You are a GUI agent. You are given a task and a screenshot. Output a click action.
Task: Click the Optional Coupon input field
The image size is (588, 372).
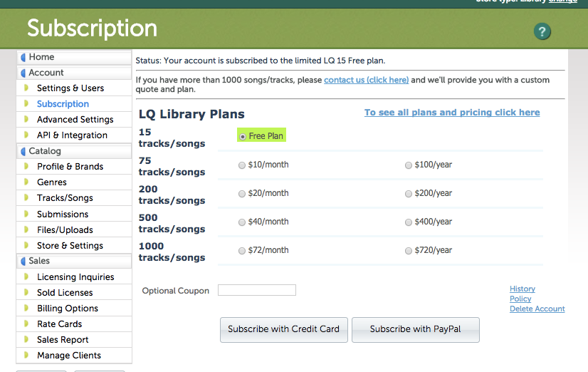(256, 290)
